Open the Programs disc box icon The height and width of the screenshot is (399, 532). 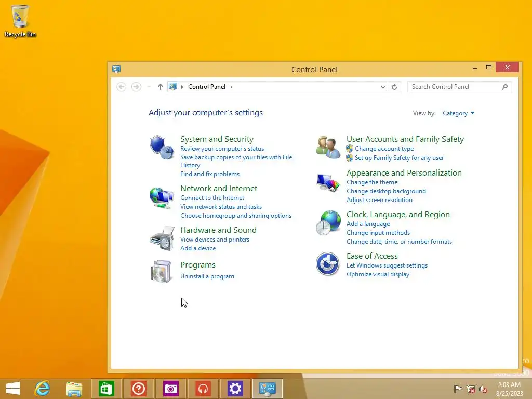tap(161, 271)
